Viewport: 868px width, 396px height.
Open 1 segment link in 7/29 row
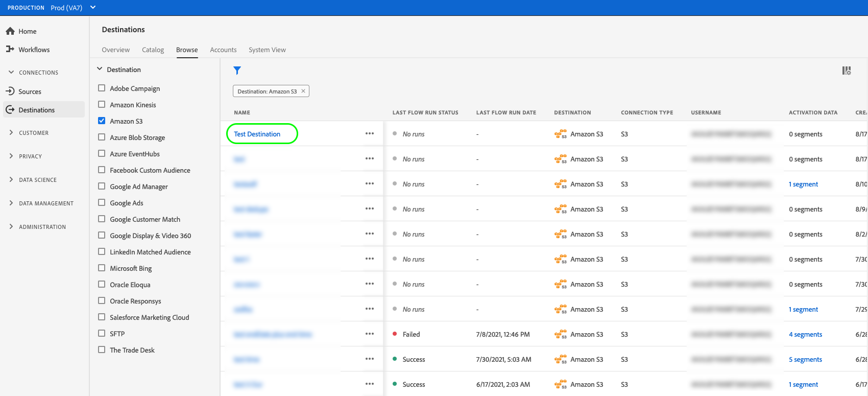(803, 309)
